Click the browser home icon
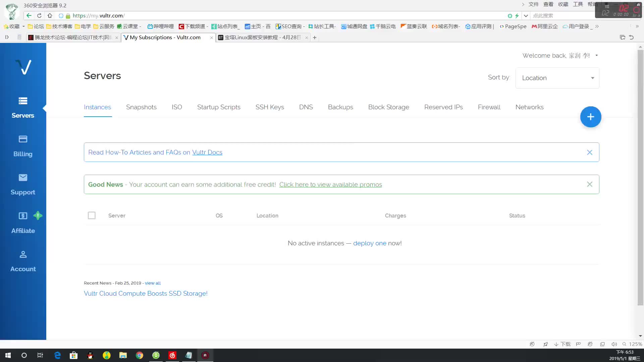 (50, 15)
